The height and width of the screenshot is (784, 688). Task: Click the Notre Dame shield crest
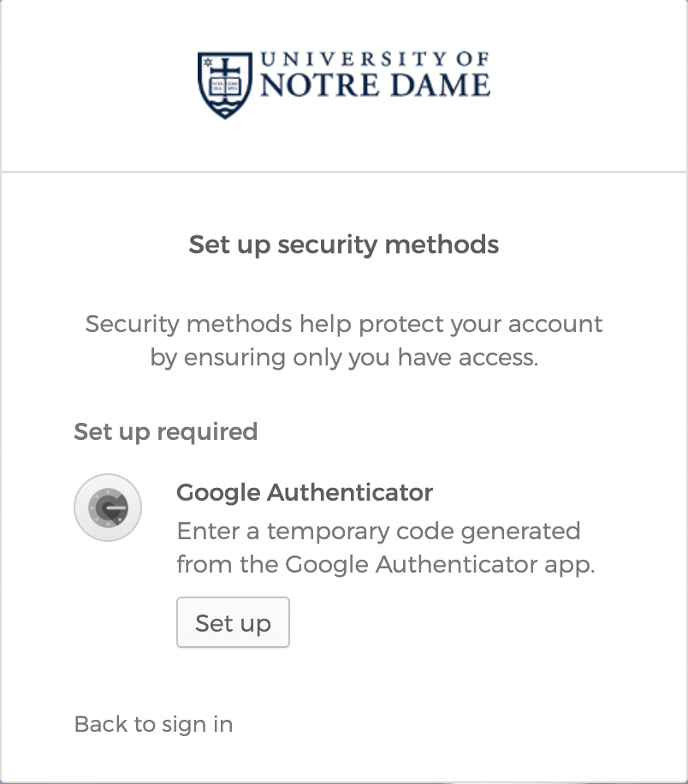[225, 85]
